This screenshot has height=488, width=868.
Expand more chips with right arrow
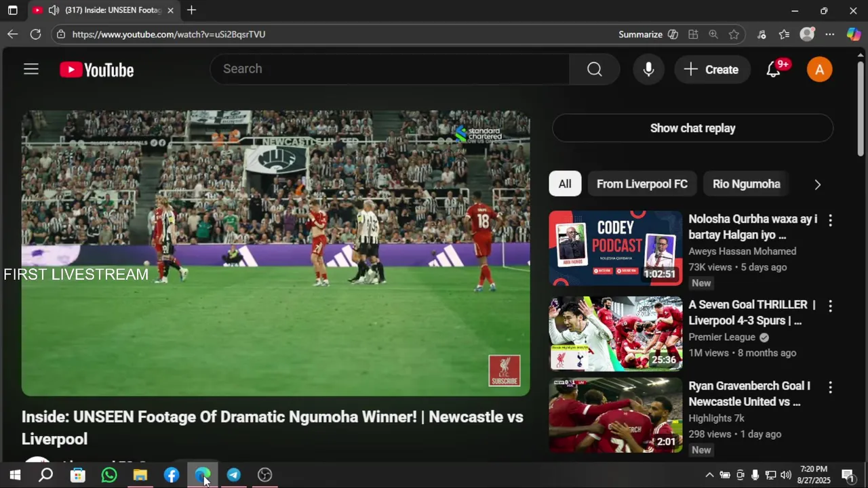click(x=817, y=184)
